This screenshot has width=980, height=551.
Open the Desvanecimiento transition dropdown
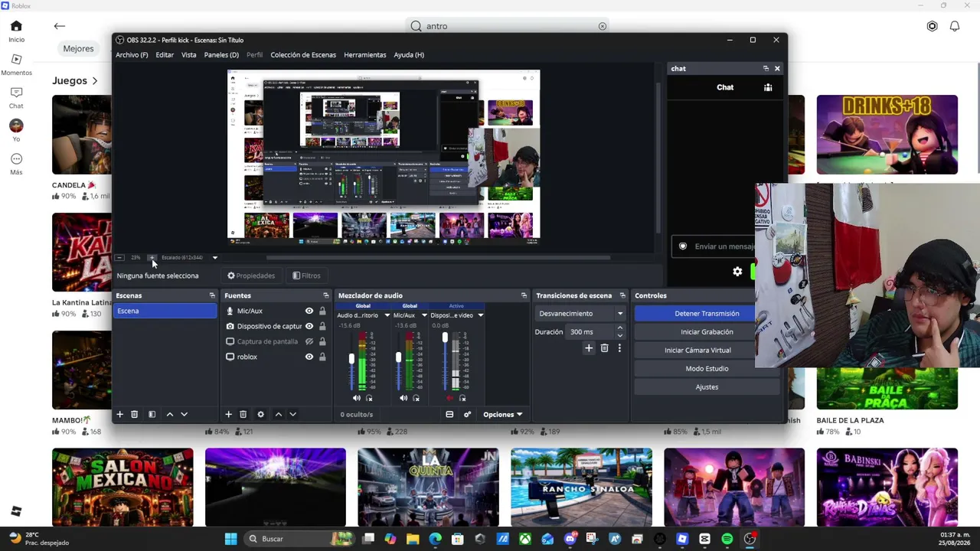(x=581, y=313)
